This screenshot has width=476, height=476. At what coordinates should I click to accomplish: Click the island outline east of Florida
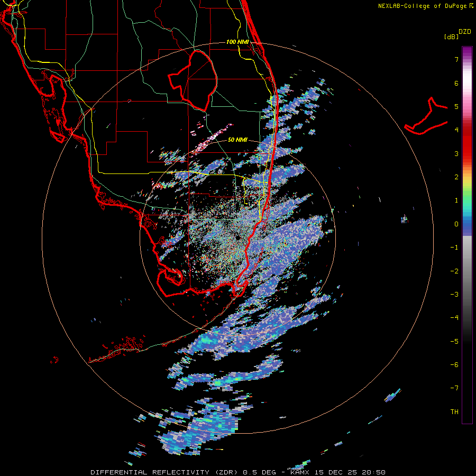pos(426,116)
